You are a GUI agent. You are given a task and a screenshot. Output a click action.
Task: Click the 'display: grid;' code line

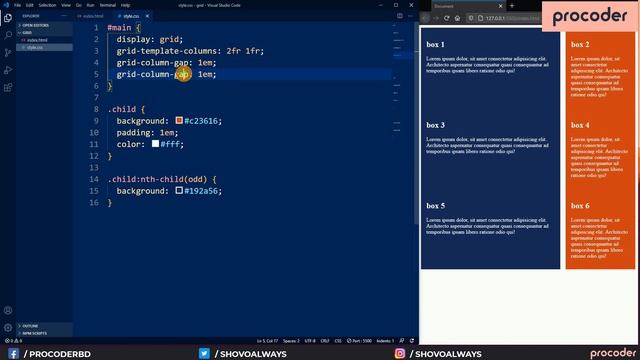coord(150,39)
